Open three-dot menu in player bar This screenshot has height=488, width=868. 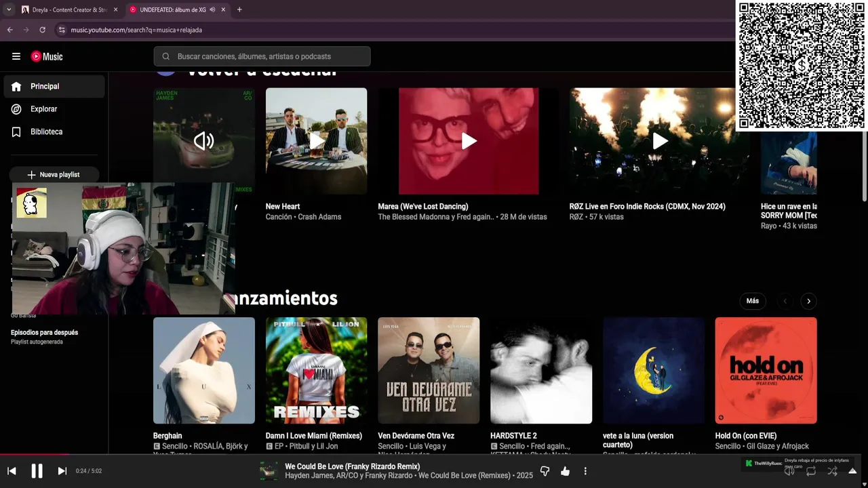coord(585,471)
